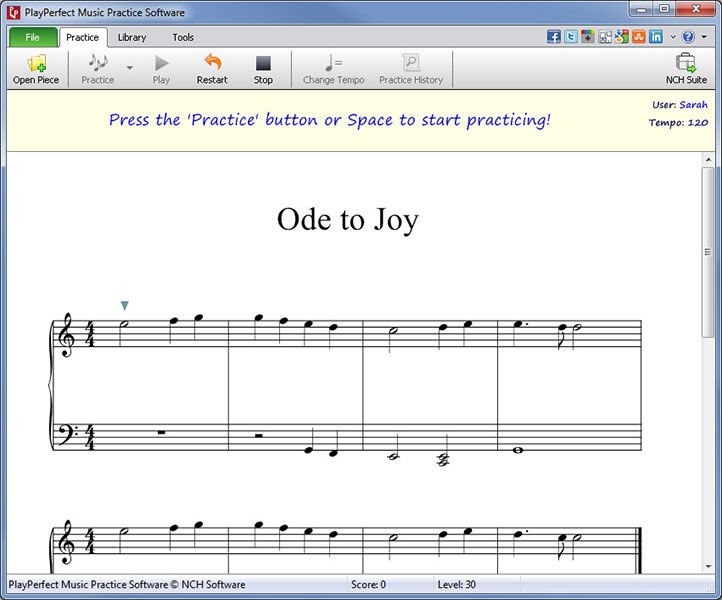
Task: Select the Practice ribbon tab
Action: tap(82, 37)
